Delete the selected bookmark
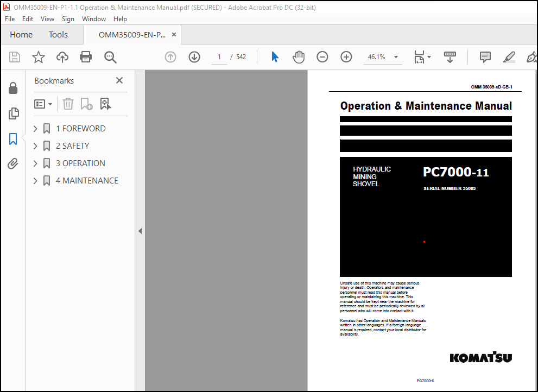Viewport: 538px width, 392px height. click(x=67, y=104)
